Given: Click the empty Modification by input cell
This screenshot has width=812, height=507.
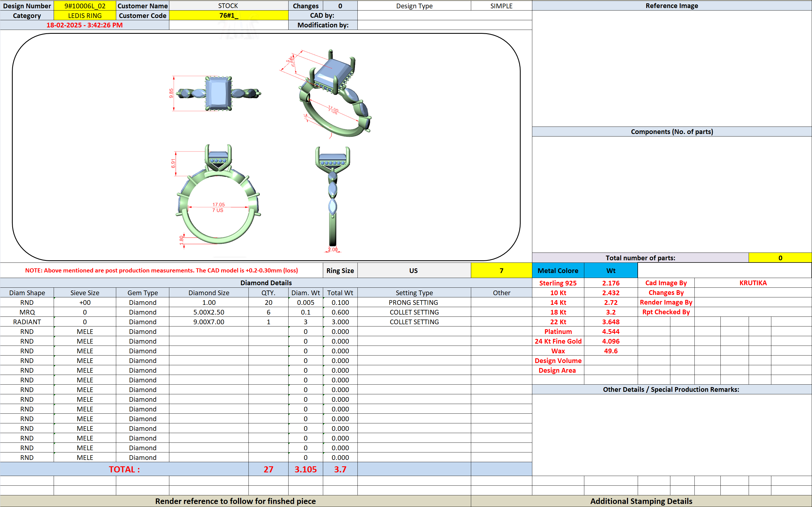Looking at the screenshot, I should coord(445,25).
